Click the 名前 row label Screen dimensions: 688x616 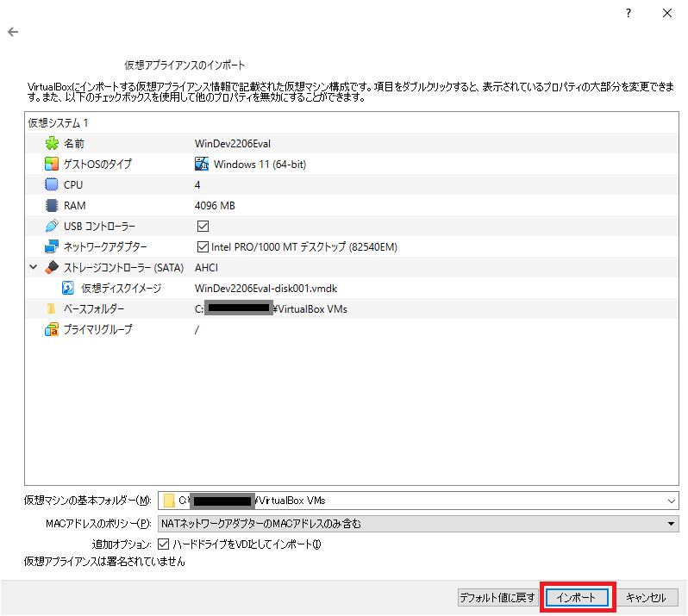pyautogui.click(x=74, y=143)
